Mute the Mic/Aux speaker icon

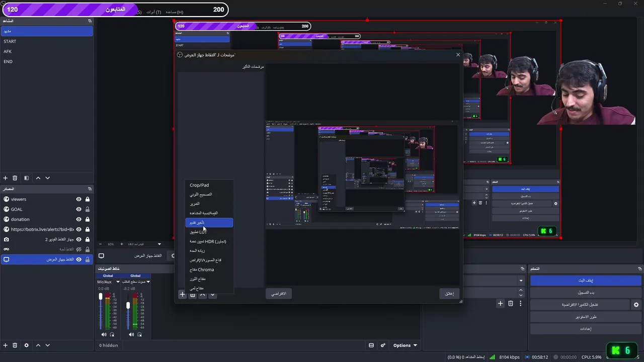click(104, 334)
